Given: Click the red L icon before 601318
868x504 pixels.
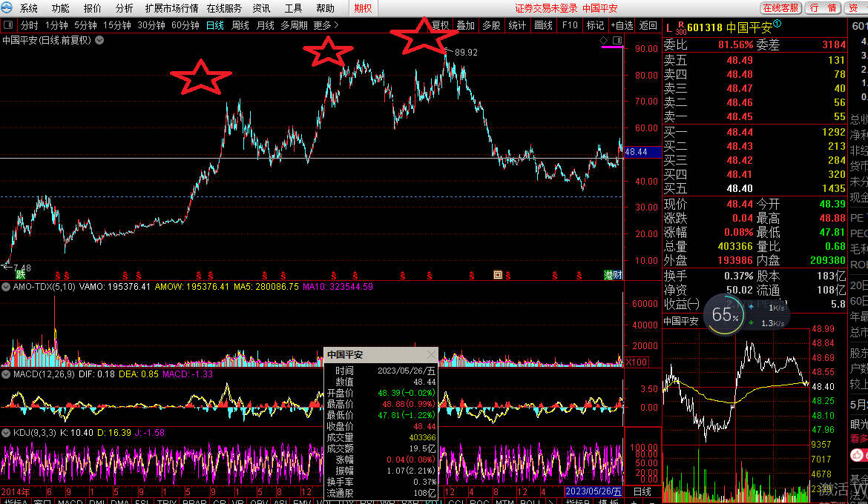Looking at the screenshot, I should point(669,27).
